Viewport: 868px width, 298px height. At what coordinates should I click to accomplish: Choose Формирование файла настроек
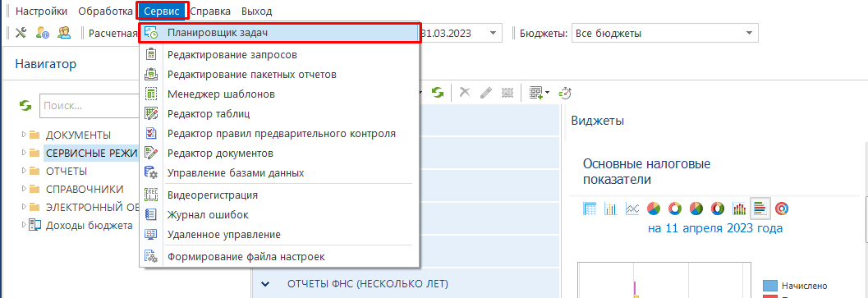(280, 256)
